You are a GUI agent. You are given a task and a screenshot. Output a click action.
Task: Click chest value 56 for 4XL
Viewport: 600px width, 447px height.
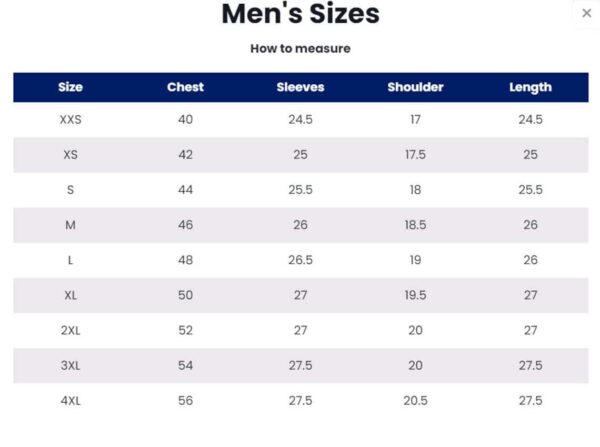click(x=185, y=400)
